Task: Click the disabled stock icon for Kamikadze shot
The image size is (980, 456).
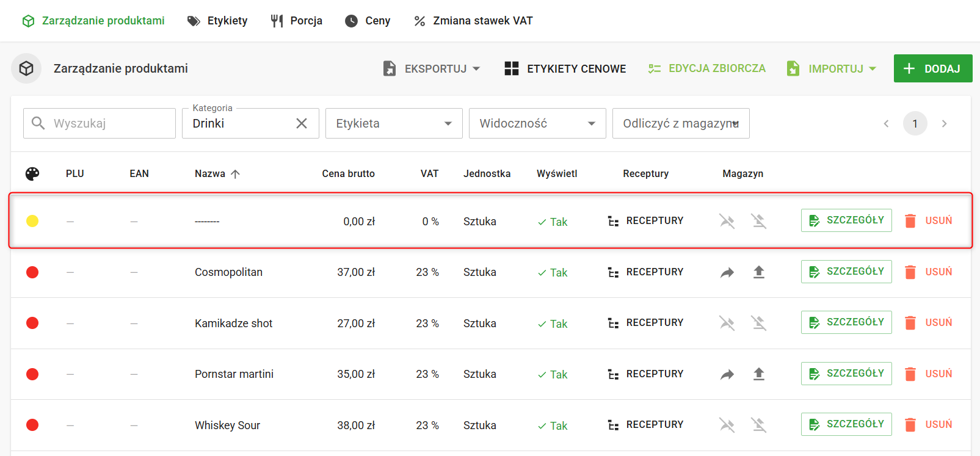Action: [759, 323]
